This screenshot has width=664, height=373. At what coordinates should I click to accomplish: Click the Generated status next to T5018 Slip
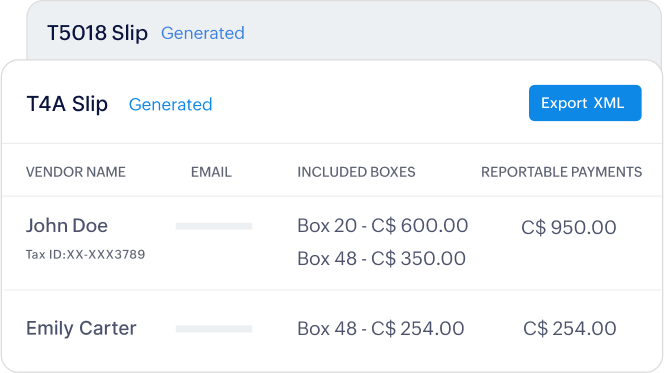click(x=202, y=33)
